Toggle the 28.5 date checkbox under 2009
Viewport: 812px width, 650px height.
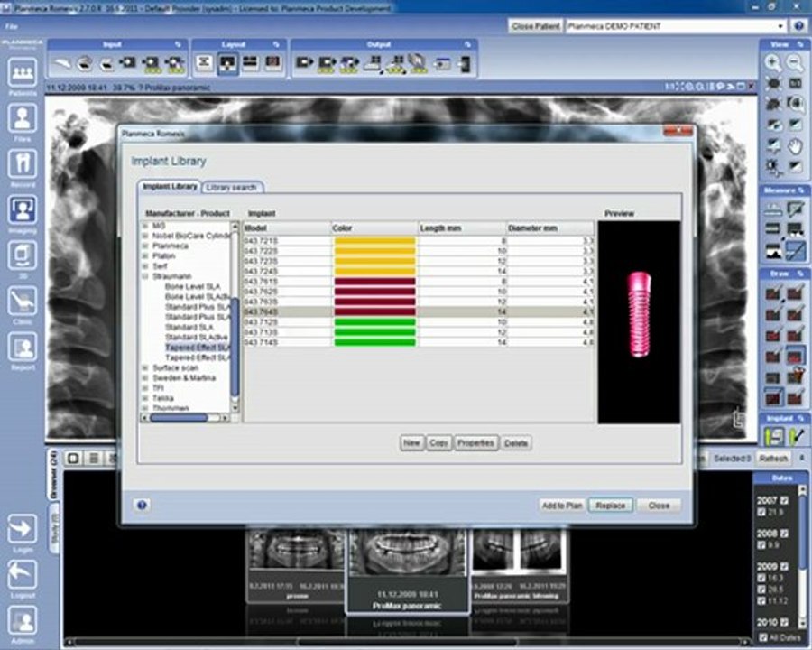point(761,589)
